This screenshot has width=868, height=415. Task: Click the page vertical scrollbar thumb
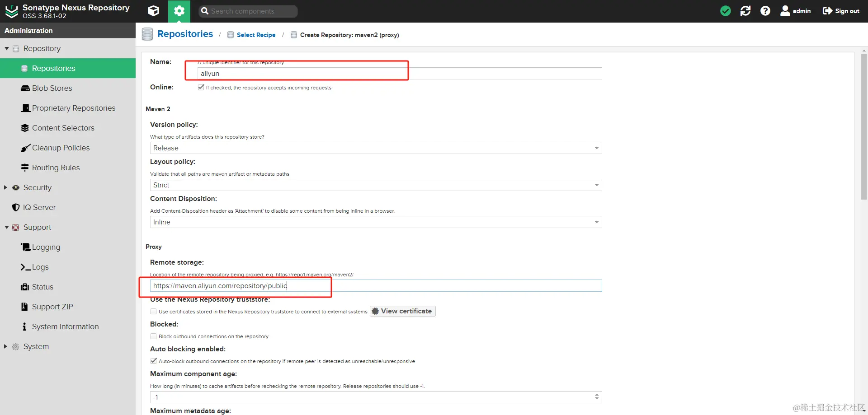[864, 126]
